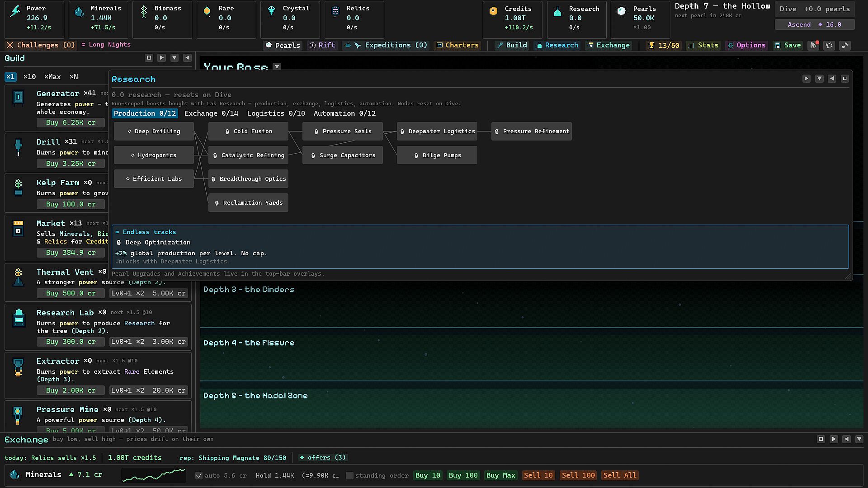The width and height of the screenshot is (868, 488).
Task: Click the Generator building icon
Action: point(18,97)
